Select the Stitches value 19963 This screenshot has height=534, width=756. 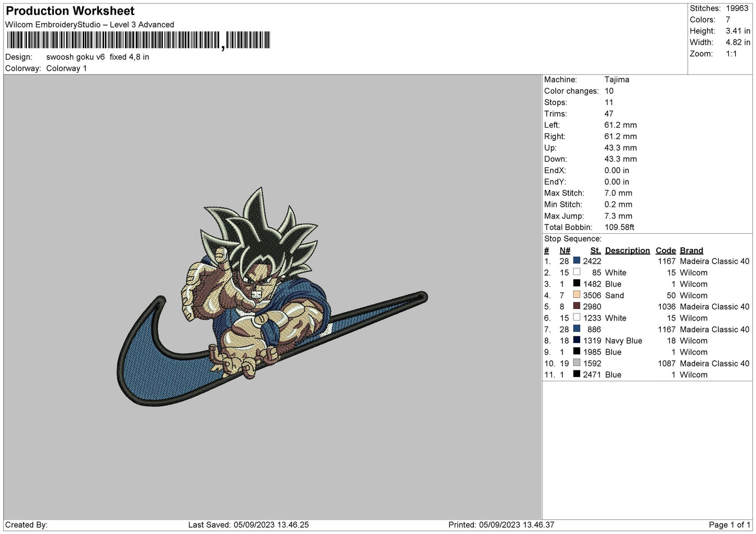pyautogui.click(x=737, y=8)
